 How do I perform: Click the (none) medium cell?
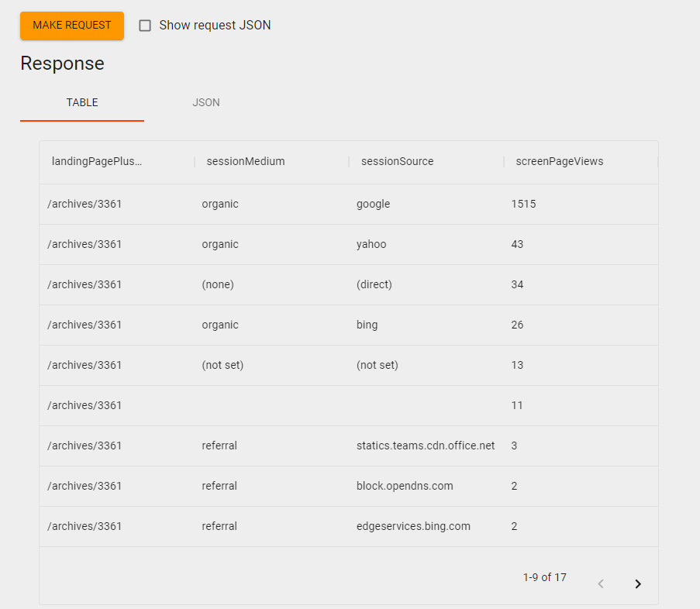click(x=218, y=284)
